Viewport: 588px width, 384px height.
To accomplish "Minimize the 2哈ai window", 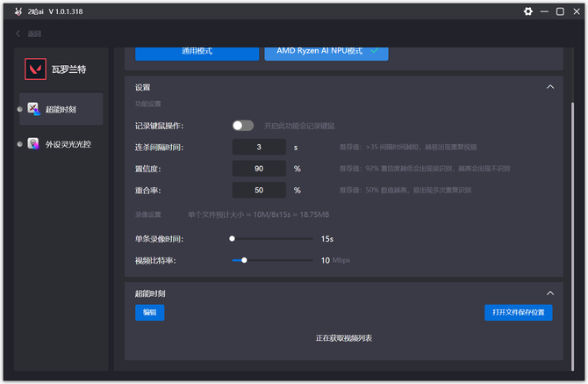I will (x=544, y=11).
